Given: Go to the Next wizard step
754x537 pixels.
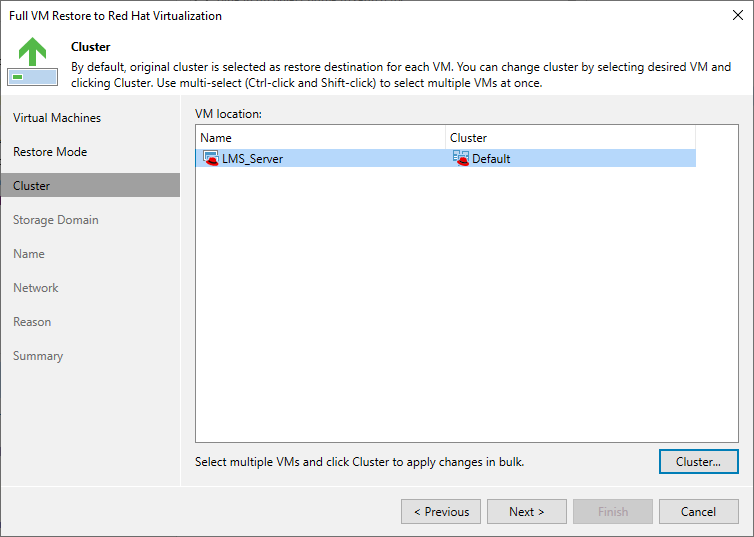Looking at the screenshot, I should [526, 512].
